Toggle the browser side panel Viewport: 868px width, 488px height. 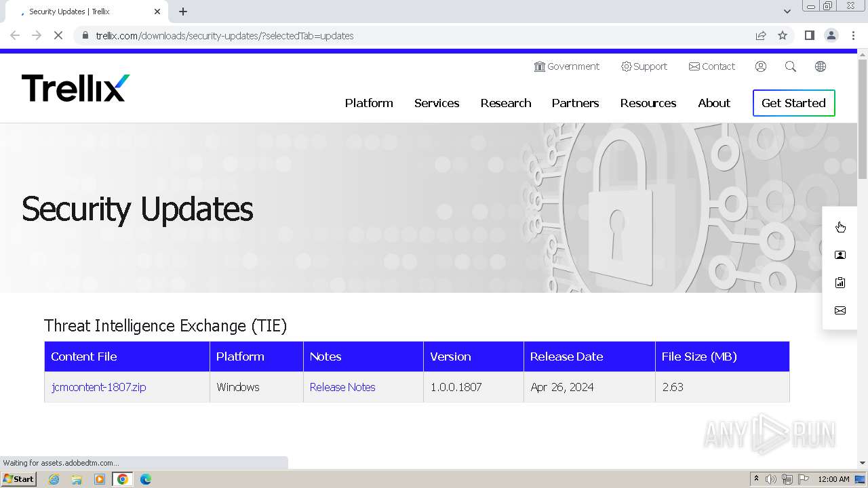pyautogui.click(x=809, y=35)
